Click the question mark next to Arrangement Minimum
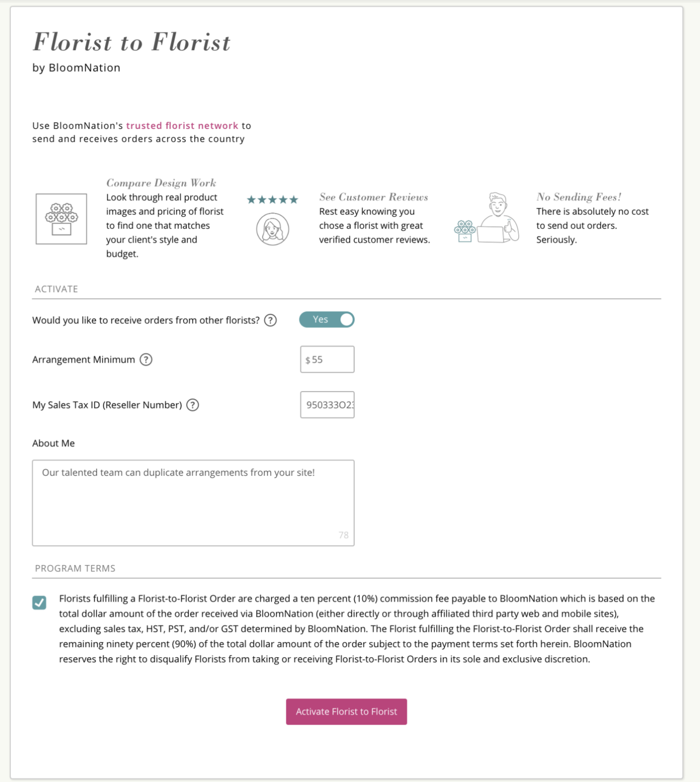The width and height of the screenshot is (700, 782). (147, 360)
